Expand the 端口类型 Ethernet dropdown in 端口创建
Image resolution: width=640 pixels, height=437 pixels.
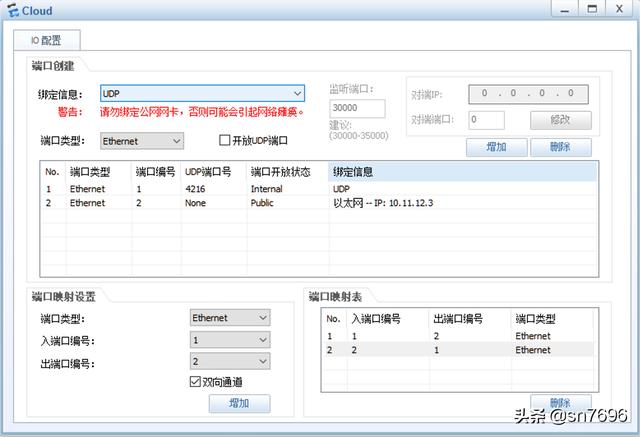[x=142, y=141]
